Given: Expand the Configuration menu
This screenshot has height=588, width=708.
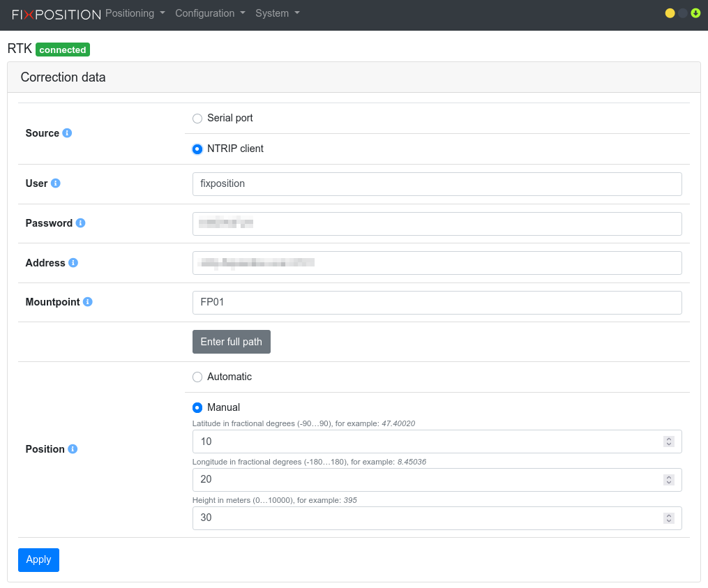Looking at the screenshot, I should coord(210,13).
